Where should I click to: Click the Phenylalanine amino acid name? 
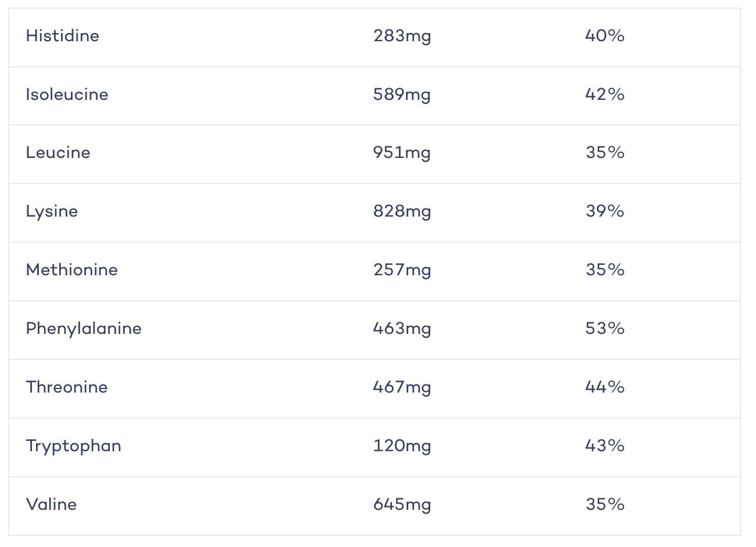pyautogui.click(x=84, y=329)
